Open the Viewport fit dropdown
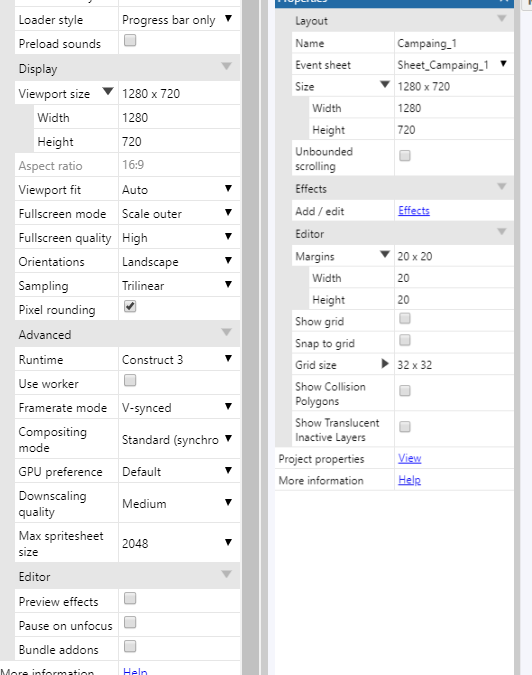The width and height of the screenshot is (532, 675). [179, 189]
